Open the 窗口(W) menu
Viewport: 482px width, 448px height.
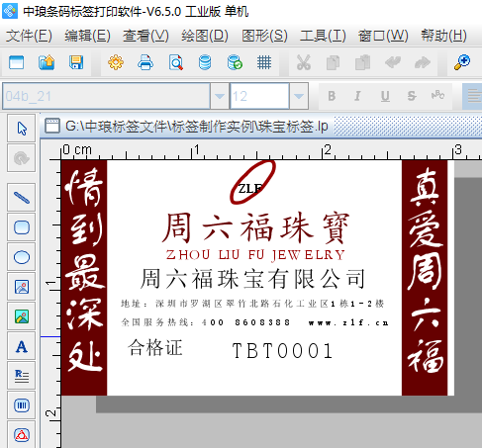coord(383,36)
